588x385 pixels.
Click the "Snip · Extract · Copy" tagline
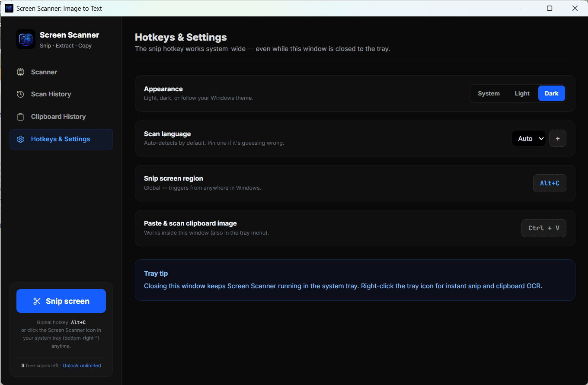(66, 46)
